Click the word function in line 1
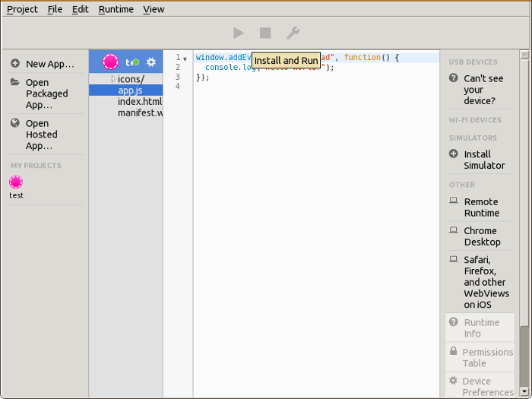This screenshot has height=399, width=532. 362,57
